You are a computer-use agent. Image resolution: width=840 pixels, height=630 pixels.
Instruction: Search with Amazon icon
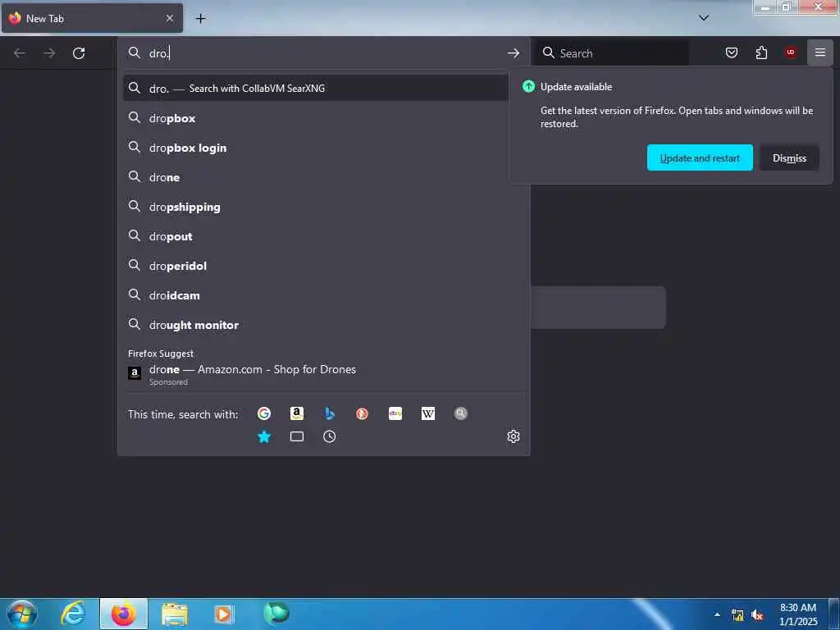(297, 413)
